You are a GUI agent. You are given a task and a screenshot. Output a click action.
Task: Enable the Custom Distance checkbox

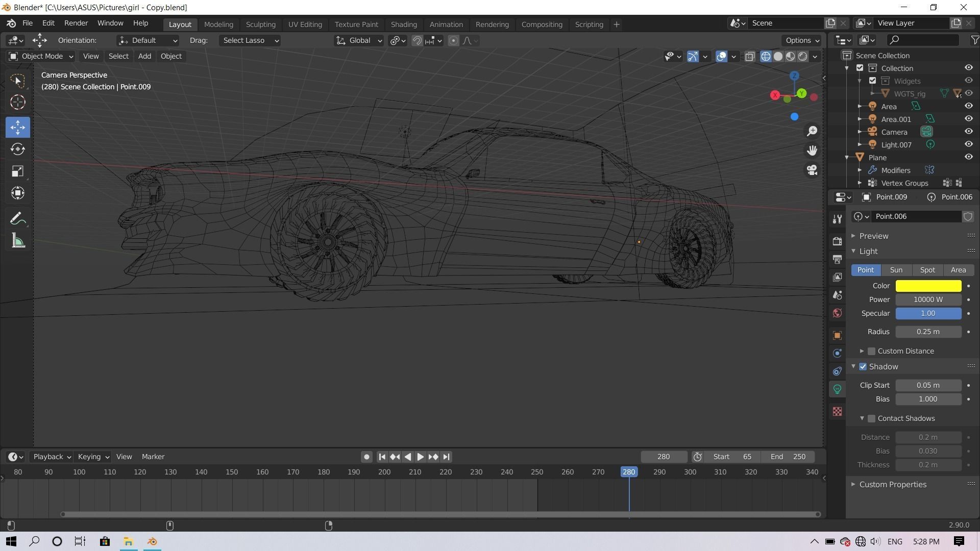(871, 352)
